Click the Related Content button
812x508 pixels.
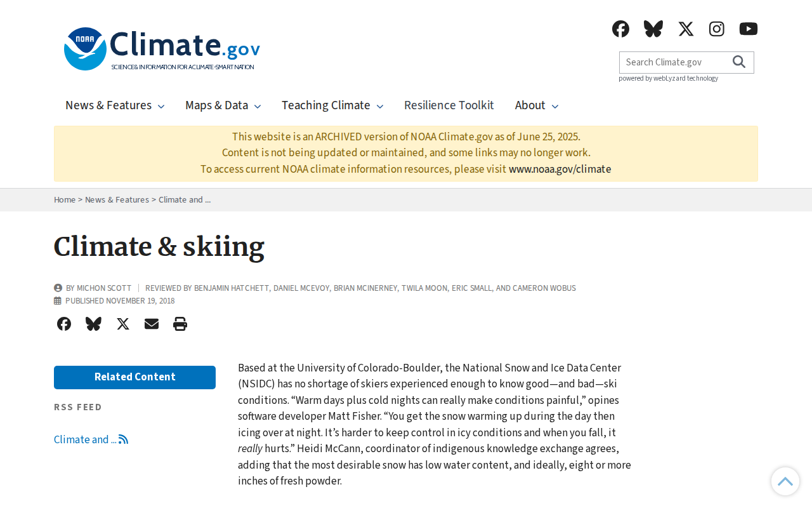point(134,377)
